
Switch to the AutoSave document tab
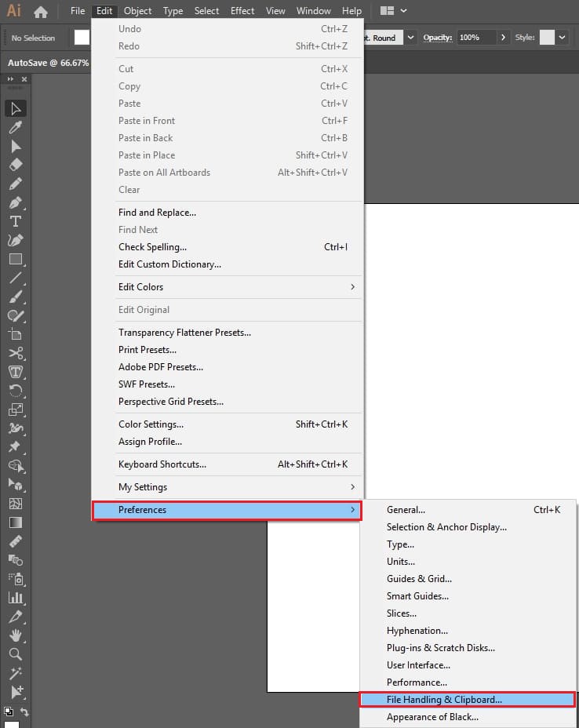click(48, 63)
